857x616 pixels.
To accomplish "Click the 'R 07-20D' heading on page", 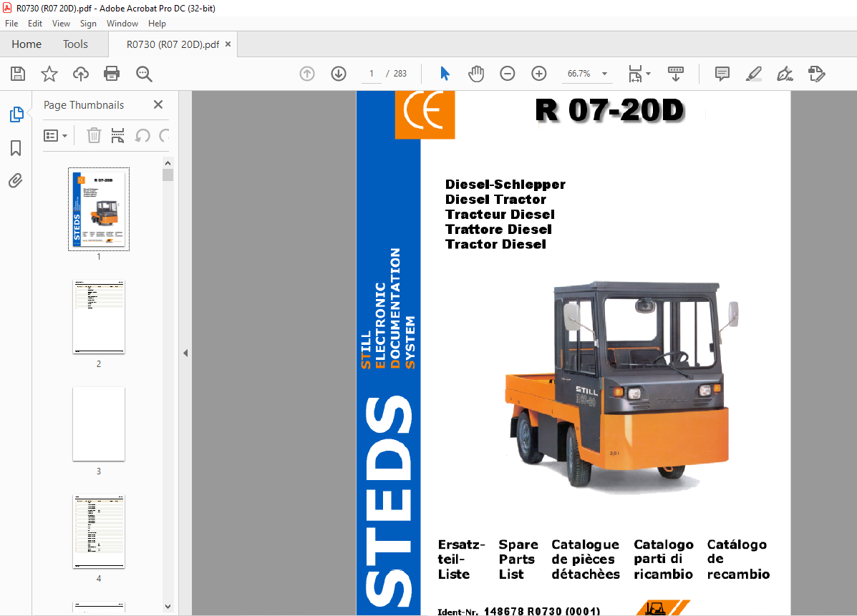I will (609, 110).
